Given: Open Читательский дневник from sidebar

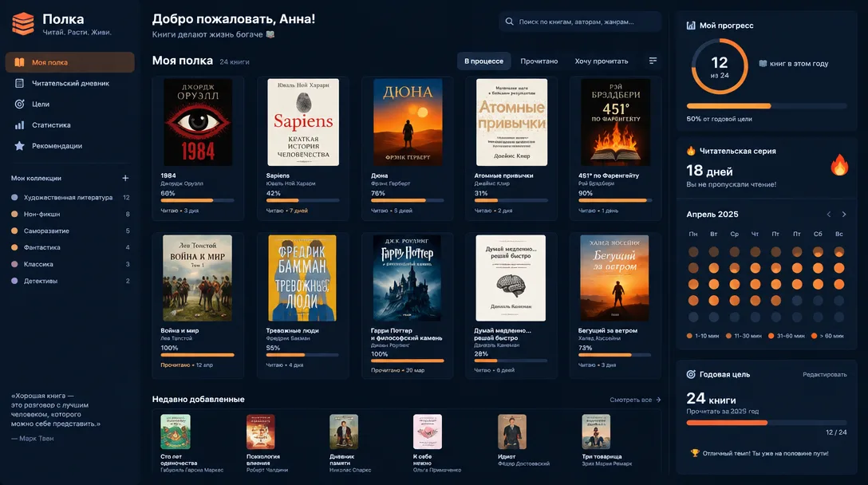Looking at the screenshot, I should point(69,83).
